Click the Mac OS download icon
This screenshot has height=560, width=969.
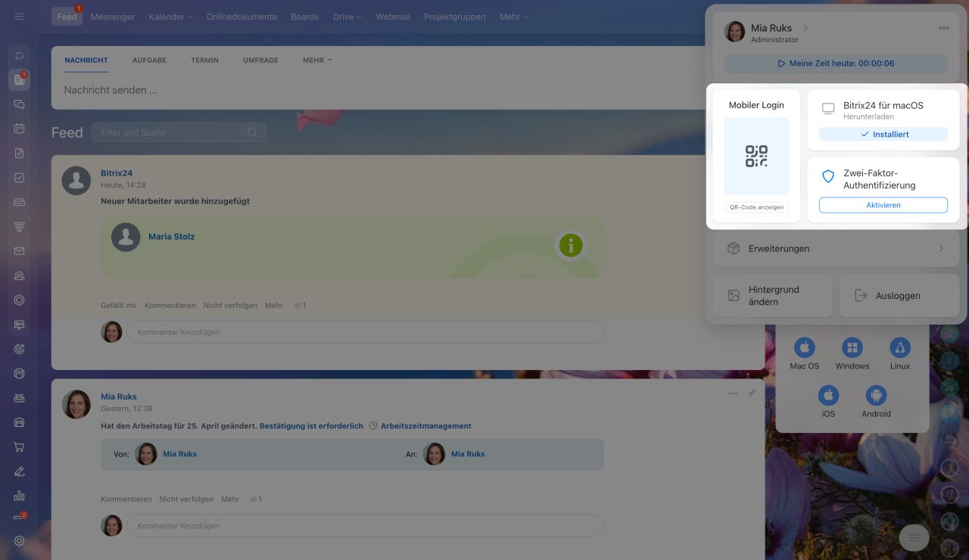(x=804, y=347)
